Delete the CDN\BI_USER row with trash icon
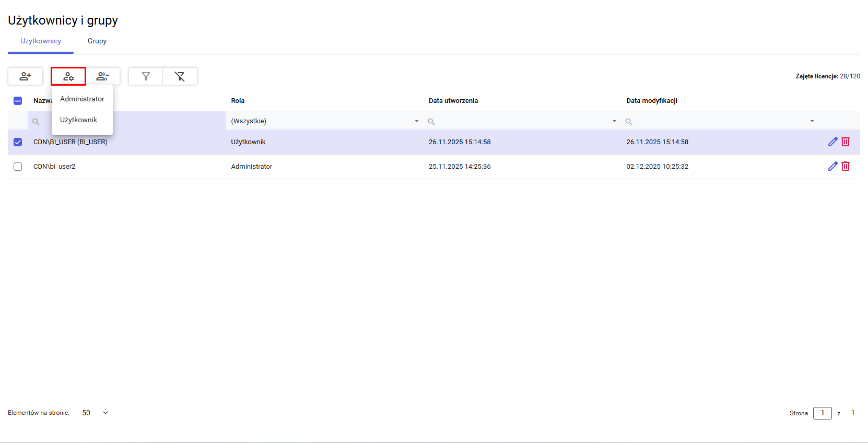This screenshot has width=868, height=443. click(846, 142)
